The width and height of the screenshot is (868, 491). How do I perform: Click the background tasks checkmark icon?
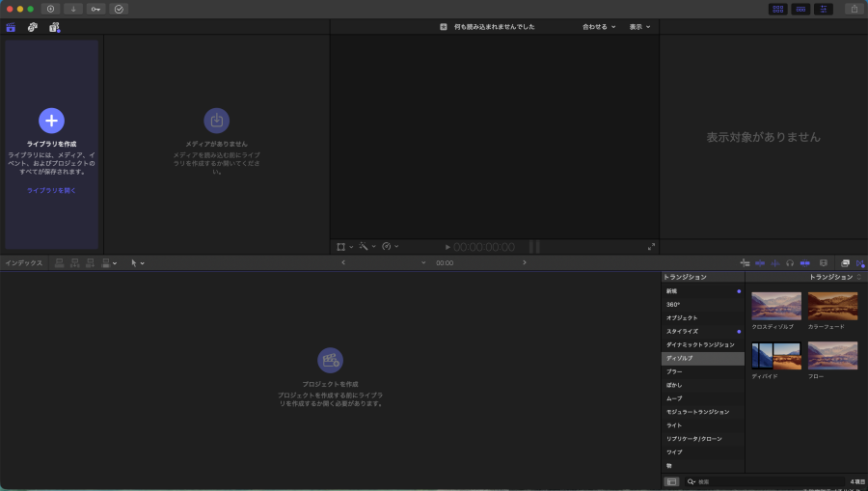[x=119, y=9]
